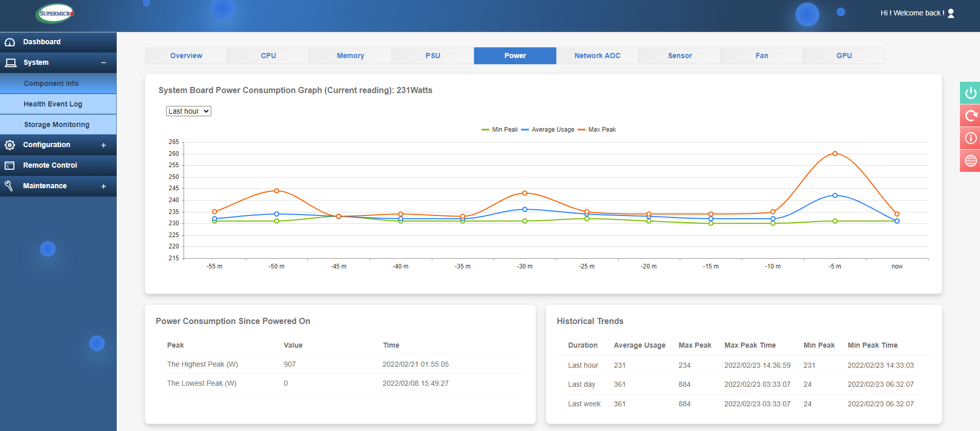The width and height of the screenshot is (980, 431).
Task: Click the green power button icon
Action: pos(970,93)
